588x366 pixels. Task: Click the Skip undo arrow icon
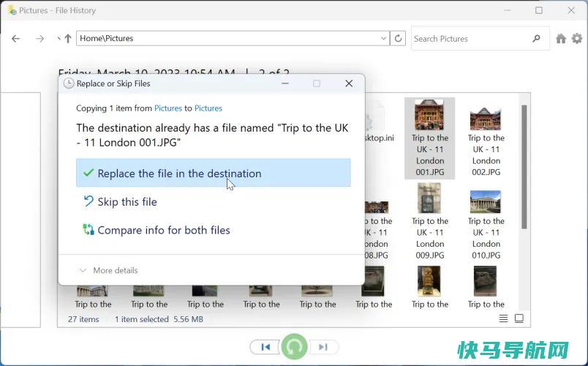(88, 201)
